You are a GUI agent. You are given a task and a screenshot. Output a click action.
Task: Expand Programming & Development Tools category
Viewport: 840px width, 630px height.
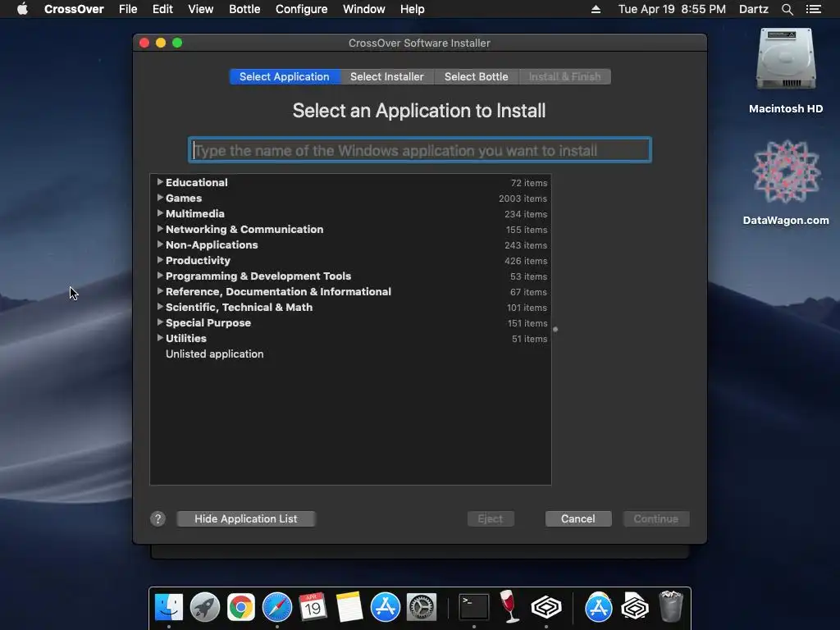coord(160,276)
